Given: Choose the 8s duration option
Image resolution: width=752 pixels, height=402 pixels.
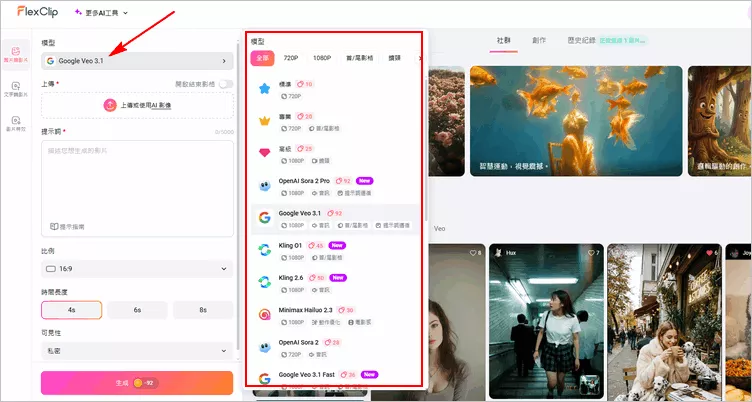Looking at the screenshot, I should pyautogui.click(x=203, y=310).
